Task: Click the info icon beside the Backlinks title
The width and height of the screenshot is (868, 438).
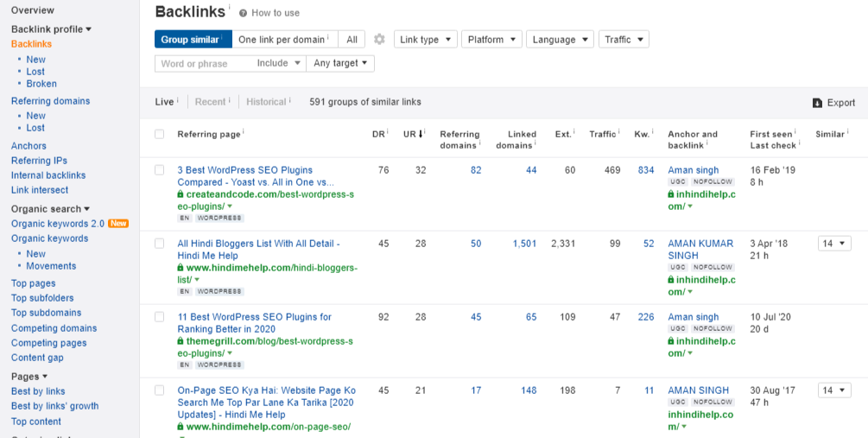Action: 229,6
